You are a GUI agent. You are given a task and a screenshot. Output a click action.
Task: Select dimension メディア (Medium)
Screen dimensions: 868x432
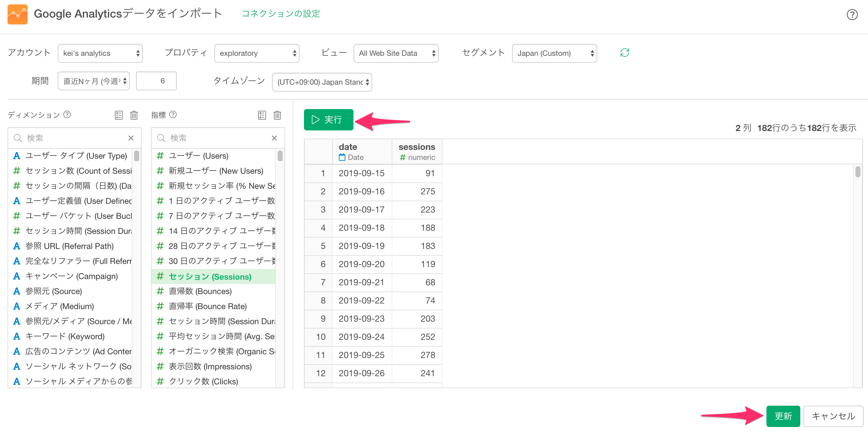71,306
